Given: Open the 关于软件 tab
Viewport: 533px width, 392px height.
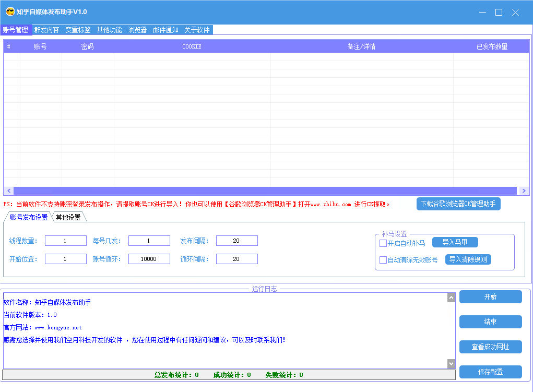Looking at the screenshot, I should [x=197, y=30].
